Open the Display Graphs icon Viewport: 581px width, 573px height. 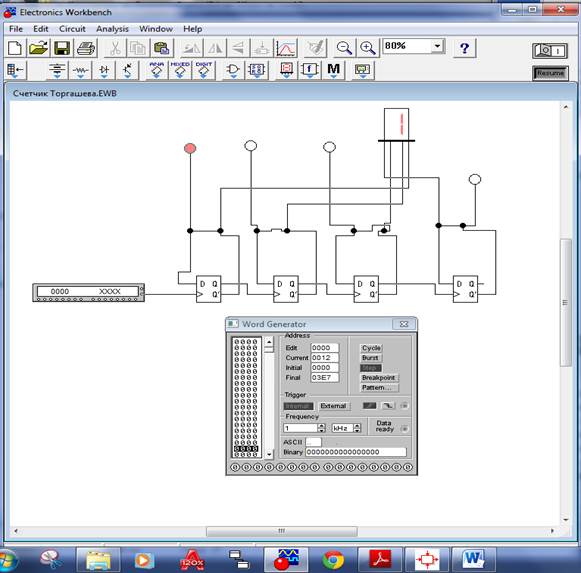pos(286,48)
